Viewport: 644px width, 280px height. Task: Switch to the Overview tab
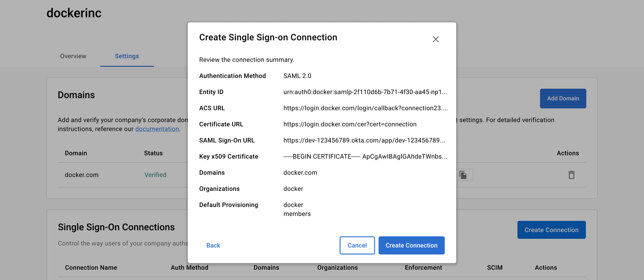[x=73, y=56]
